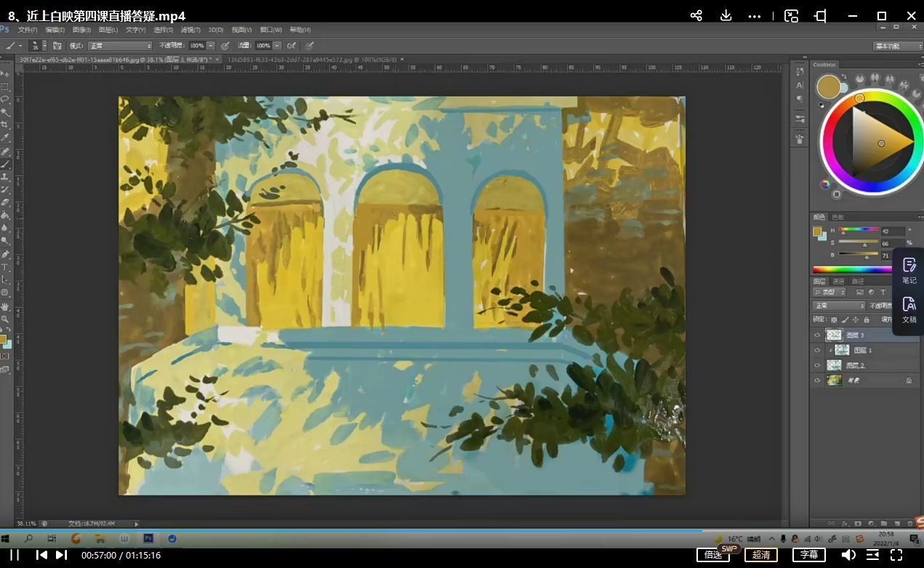Viewport: 924px width, 568px height.
Task: Select the Magic Wand tool
Action: pyautogui.click(x=5, y=112)
